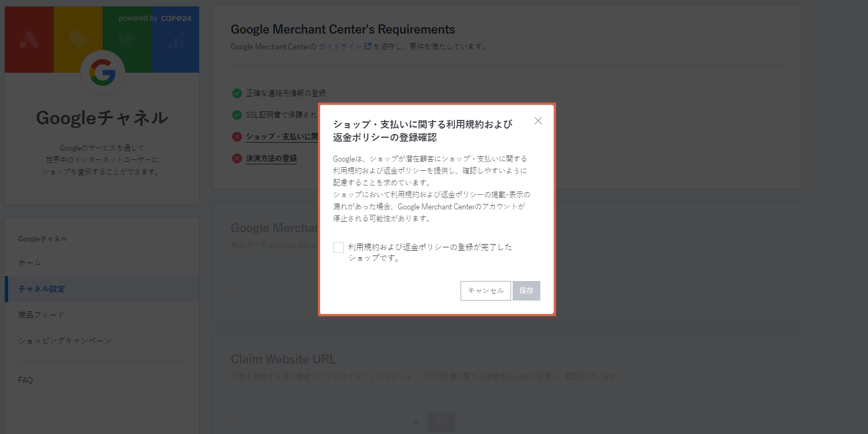Close the policy confirmation dialog with X
868x434 pixels.
(x=538, y=120)
